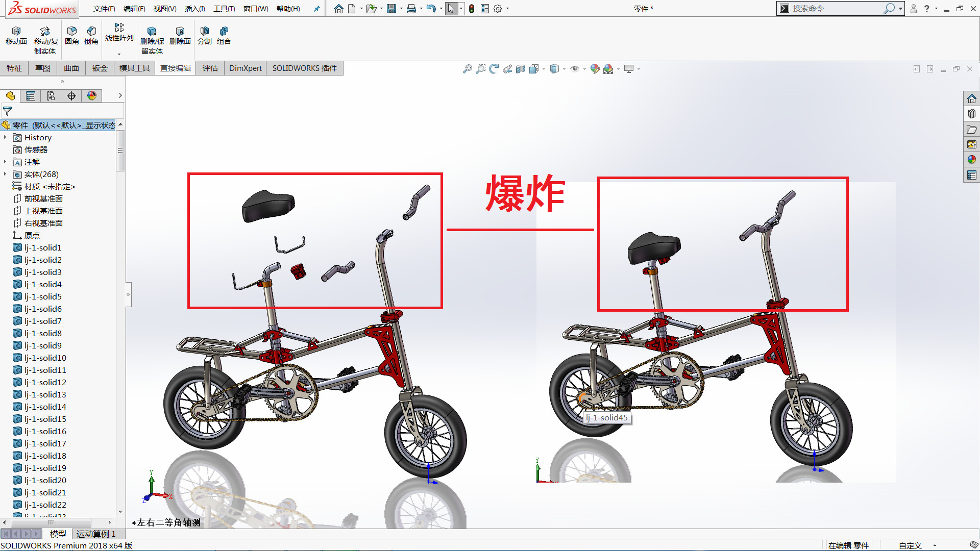Viewport: 980px width, 551px height.
Task: Select the 圆角 (Fillet) tool
Action: pos(71,35)
